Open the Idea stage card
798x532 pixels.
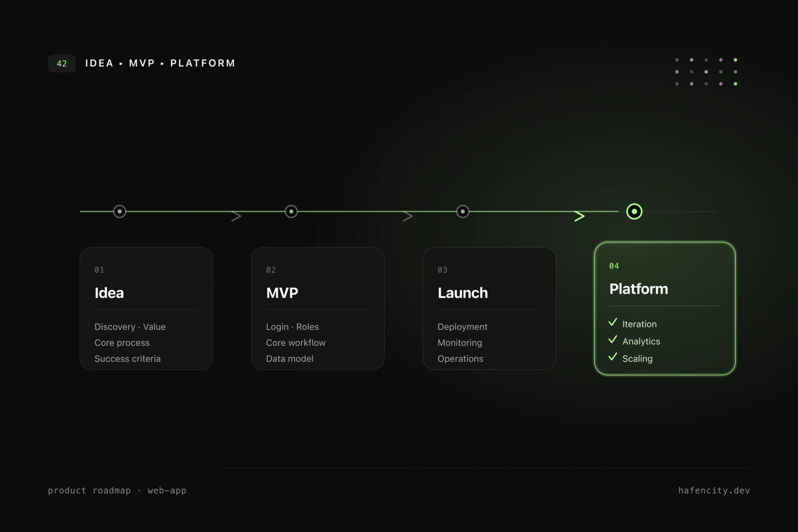pos(146,308)
